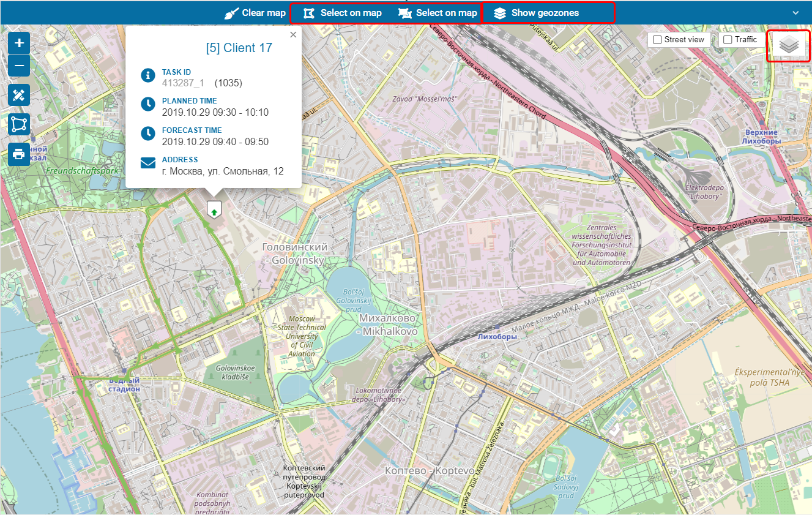Screen dimensions: 812x515
Task: Click the address envelope icon
Action: point(147,163)
